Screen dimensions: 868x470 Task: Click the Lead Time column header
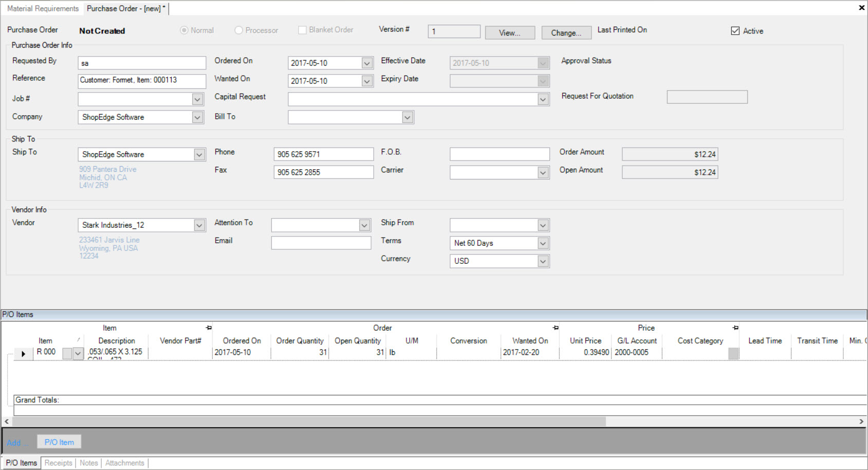765,340
